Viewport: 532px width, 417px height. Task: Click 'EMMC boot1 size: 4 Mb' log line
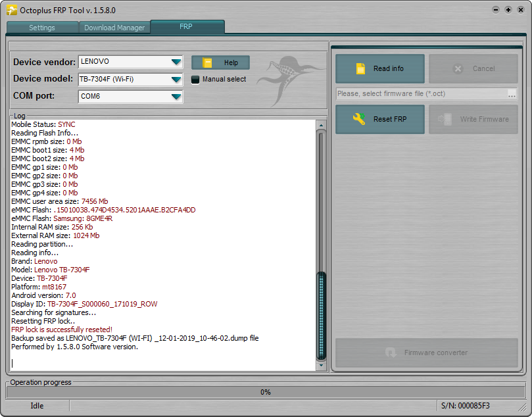[48, 150]
